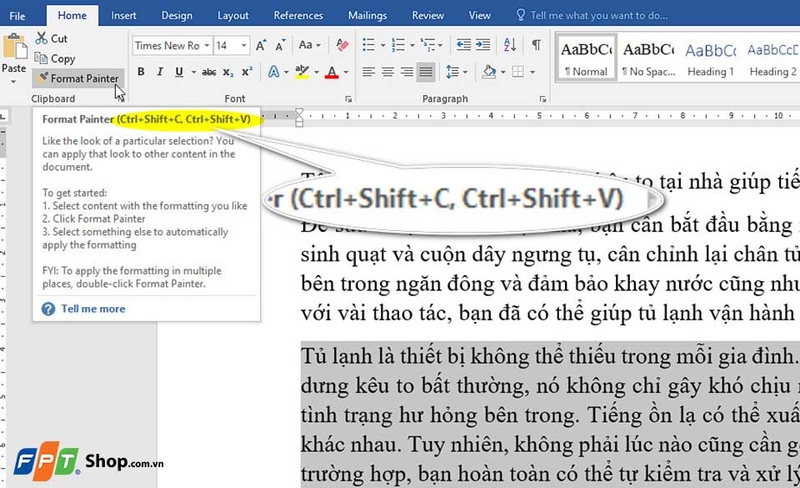
Task: Apply yellow text highlight color
Action: pyautogui.click(x=302, y=72)
